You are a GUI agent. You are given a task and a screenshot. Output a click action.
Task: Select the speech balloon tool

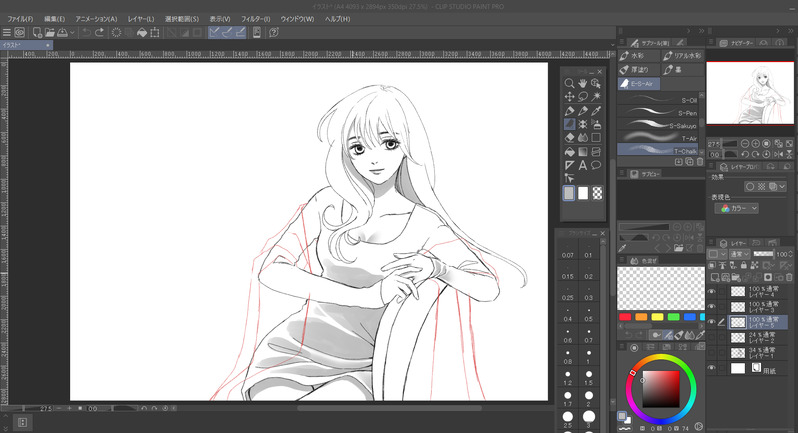click(x=597, y=164)
